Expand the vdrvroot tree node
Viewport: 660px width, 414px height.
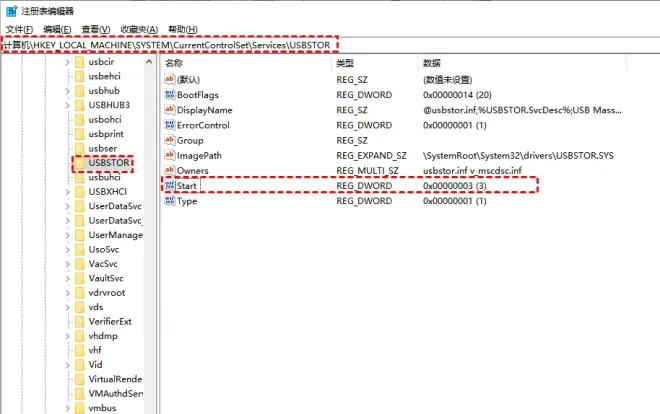coord(67,293)
